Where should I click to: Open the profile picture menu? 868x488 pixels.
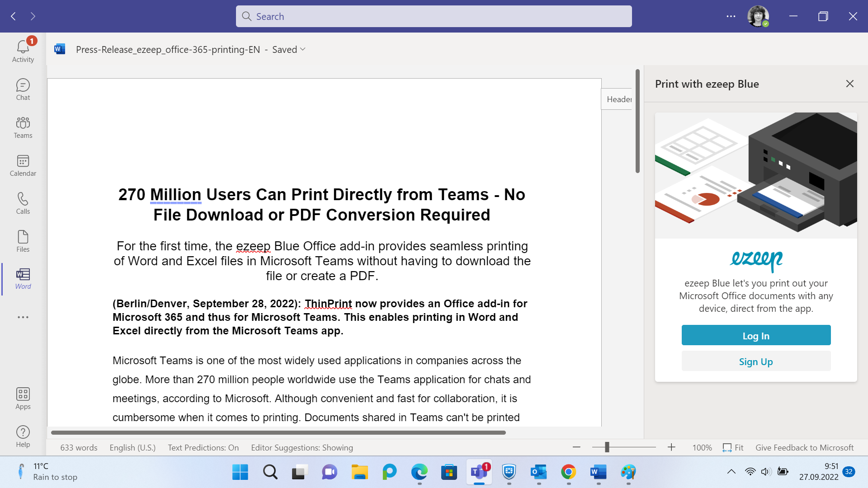coord(758,16)
